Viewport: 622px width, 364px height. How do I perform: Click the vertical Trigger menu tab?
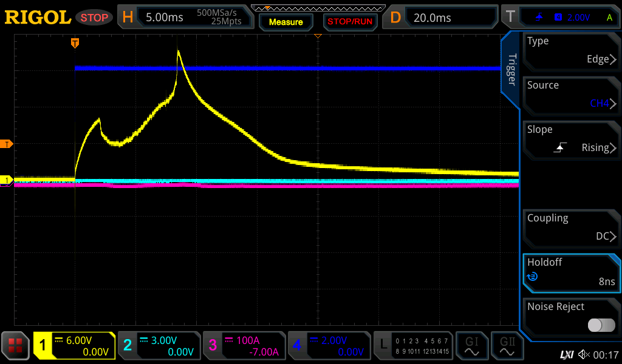point(511,70)
